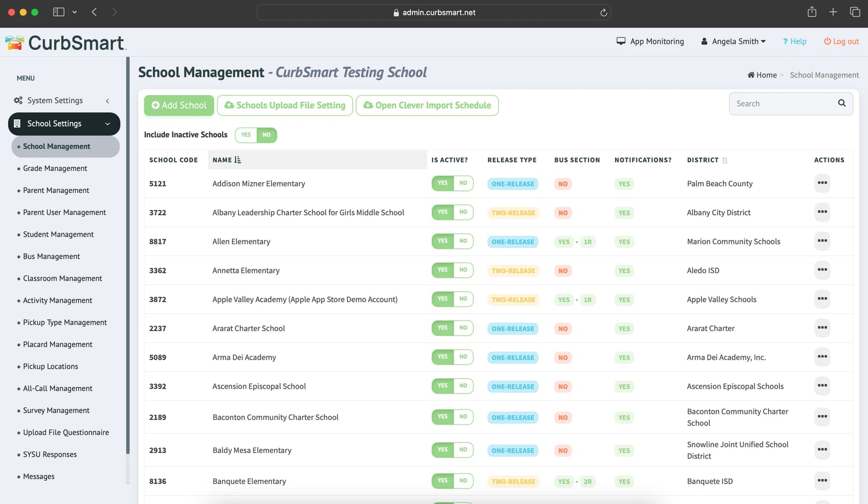The image size is (868, 504).
Task: Open actions menu for Annetta Elementary
Action: click(x=822, y=270)
